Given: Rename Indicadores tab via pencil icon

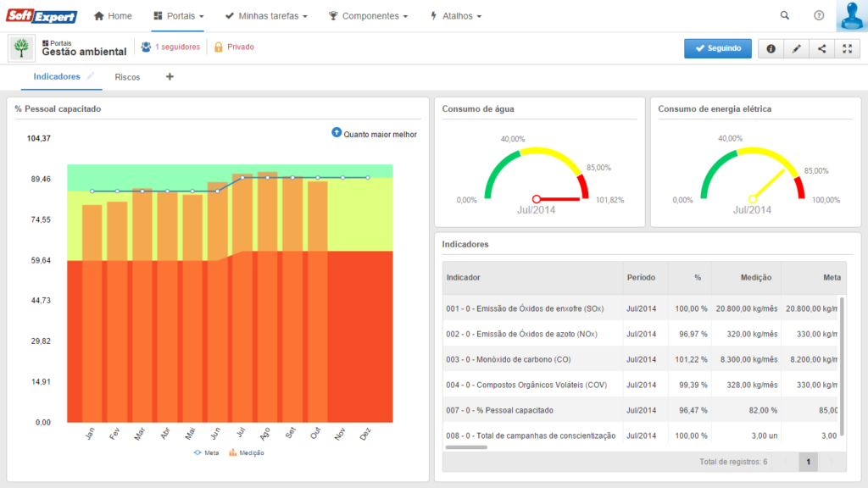Looking at the screenshot, I should pos(91,76).
